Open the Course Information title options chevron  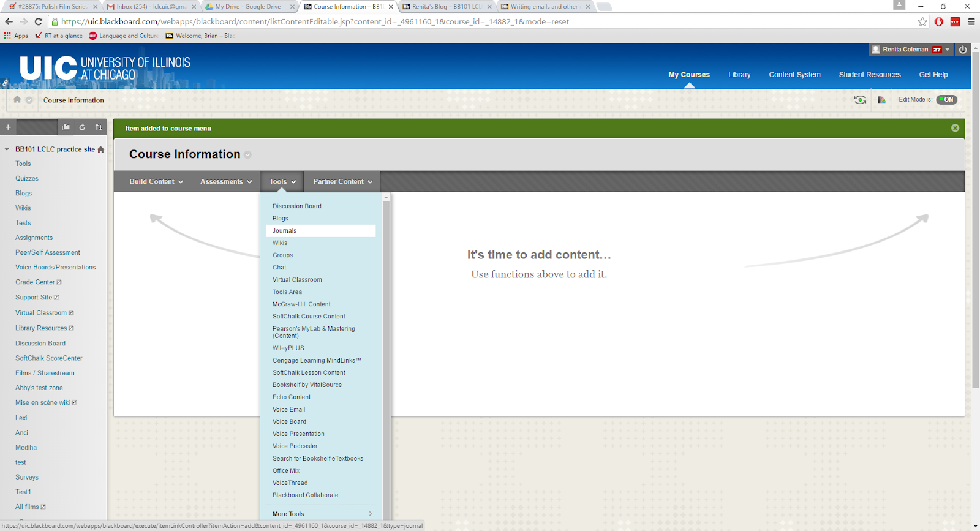click(247, 155)
